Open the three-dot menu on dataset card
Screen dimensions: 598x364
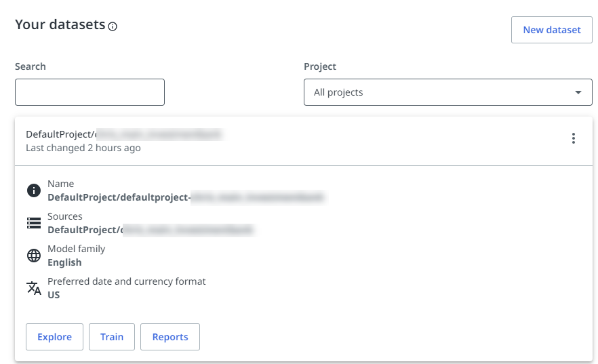(574, 138)
